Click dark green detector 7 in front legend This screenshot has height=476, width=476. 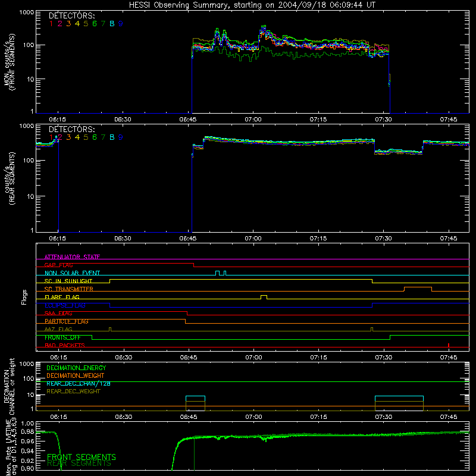pyautogui.click(x=103, y=23)
